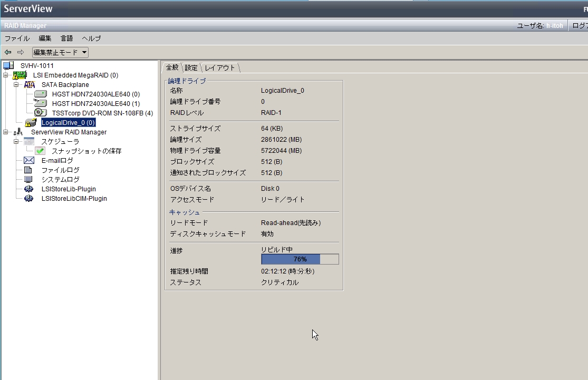Screen dimensions: 588x380
Task: Click the 2861022 (MB) logical size value
Action: coord(281,140)
